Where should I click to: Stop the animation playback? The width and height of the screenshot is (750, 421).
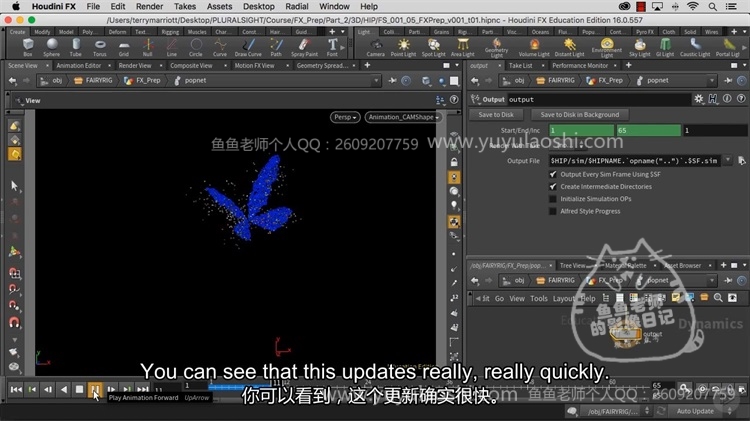tap(79, 389)
